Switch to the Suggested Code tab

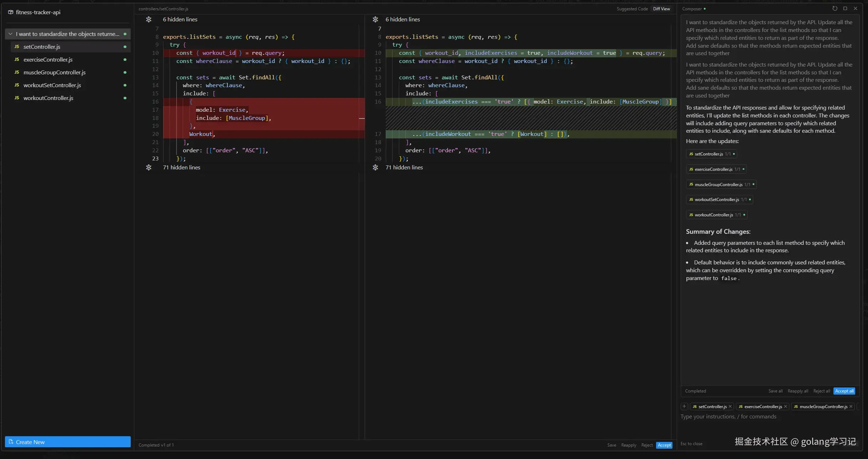[x=632, y=9]
